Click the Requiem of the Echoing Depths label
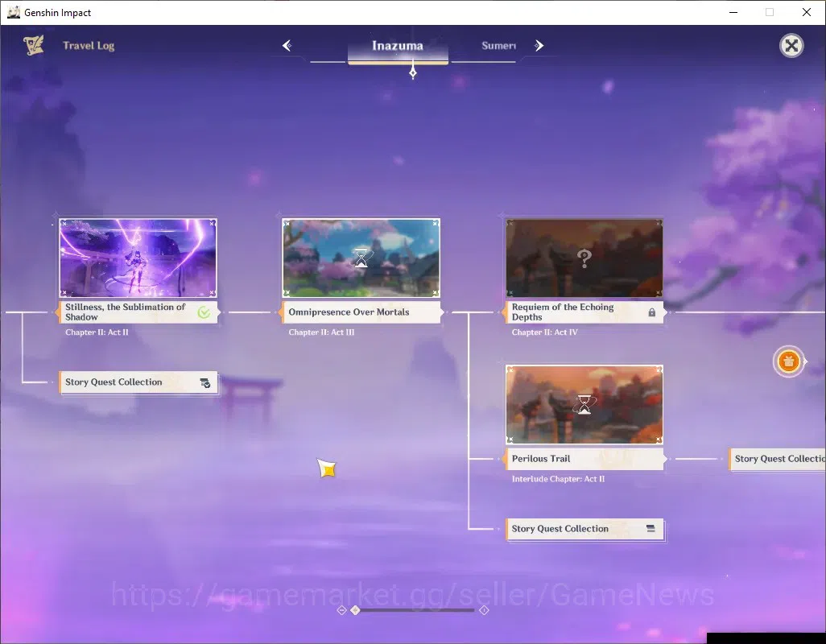The image size is (826, 644). (584, 312)
